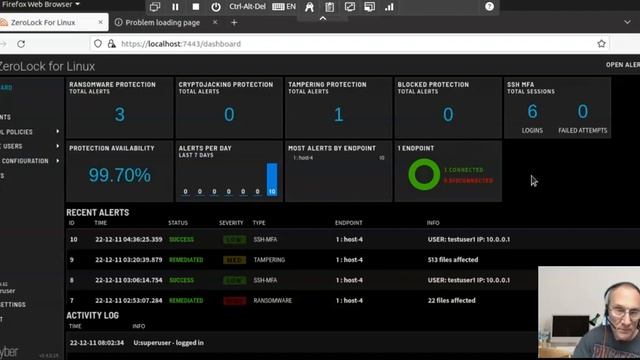The image size is (640, 360).
Task: Open the Cryptojacking Protection alerts card
Action: tap(229, 108)
